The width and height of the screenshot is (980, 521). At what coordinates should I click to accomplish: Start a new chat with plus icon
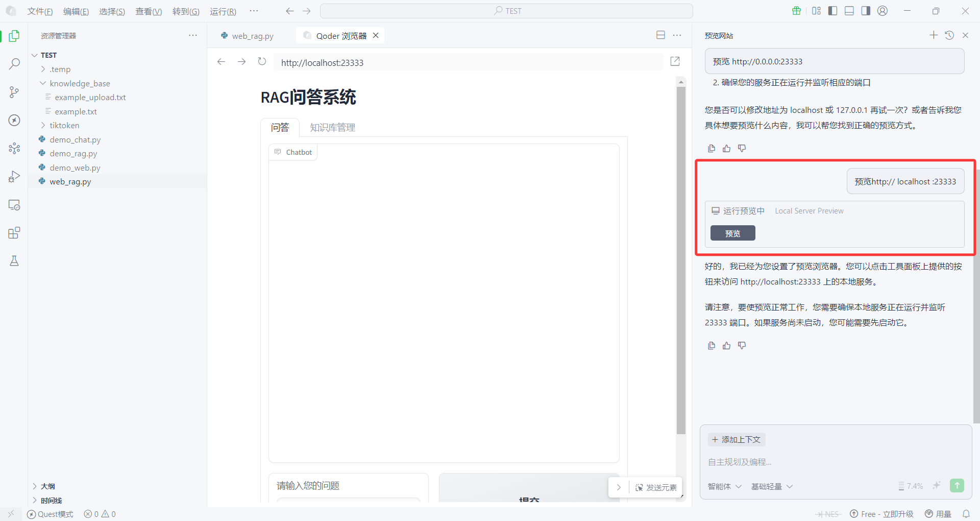point(934,35)
